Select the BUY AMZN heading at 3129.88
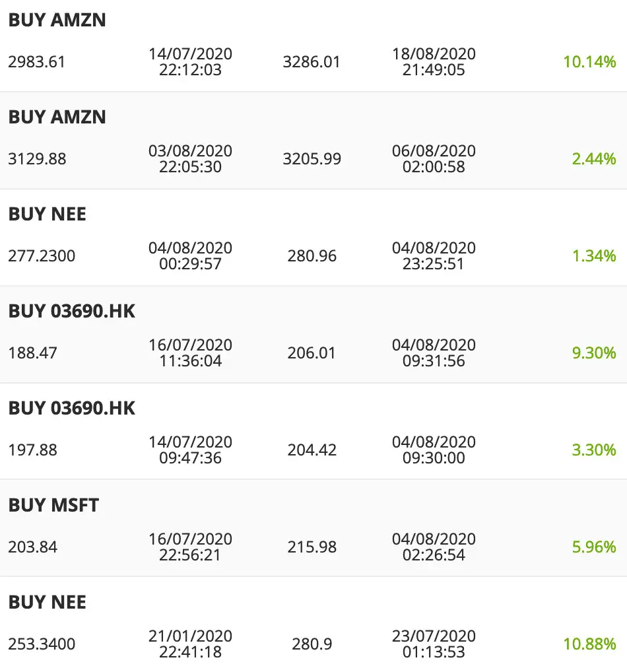 click(57, 117)
